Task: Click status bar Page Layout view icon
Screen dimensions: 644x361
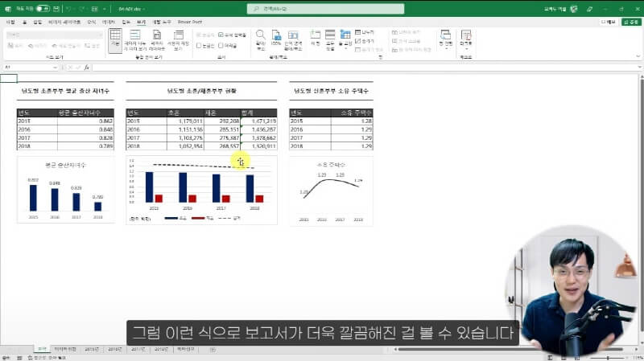Action: [x=563, y=358]
